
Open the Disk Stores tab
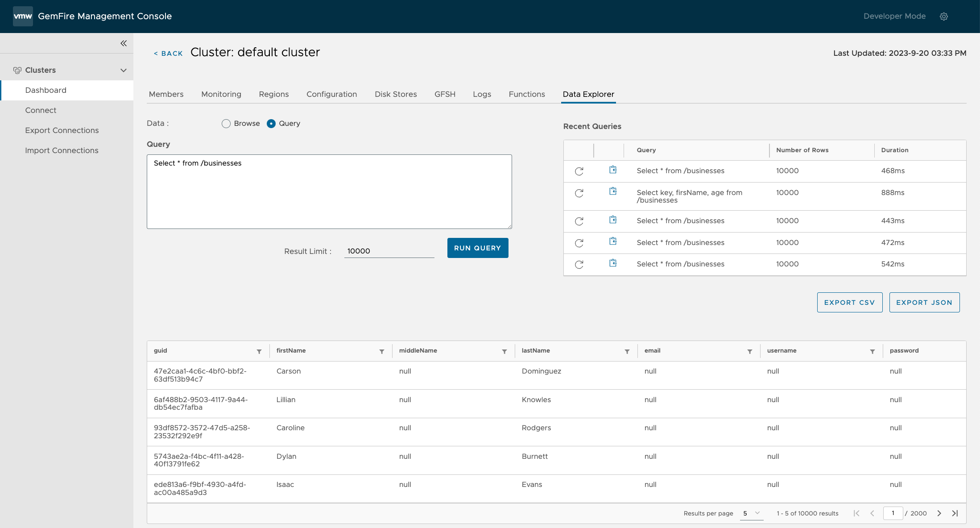click(x=396, y=94)
